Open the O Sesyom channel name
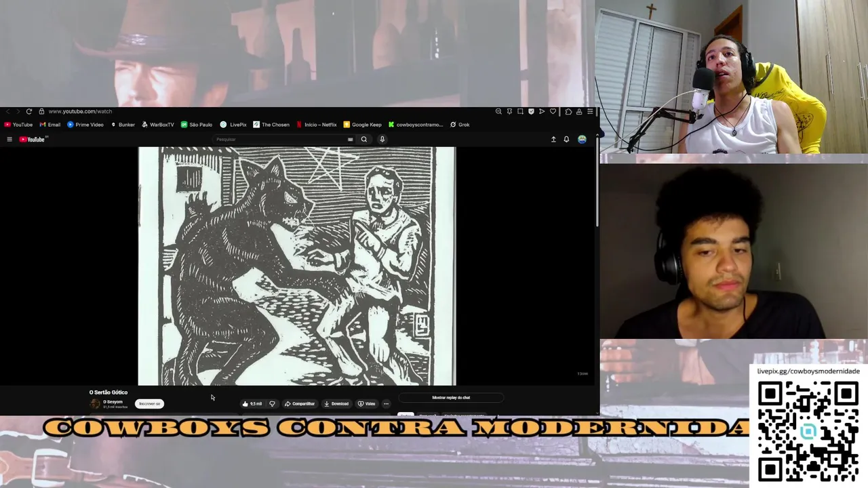Image resolution: width=868 pixels, height=488 pixels. (113, 402)
